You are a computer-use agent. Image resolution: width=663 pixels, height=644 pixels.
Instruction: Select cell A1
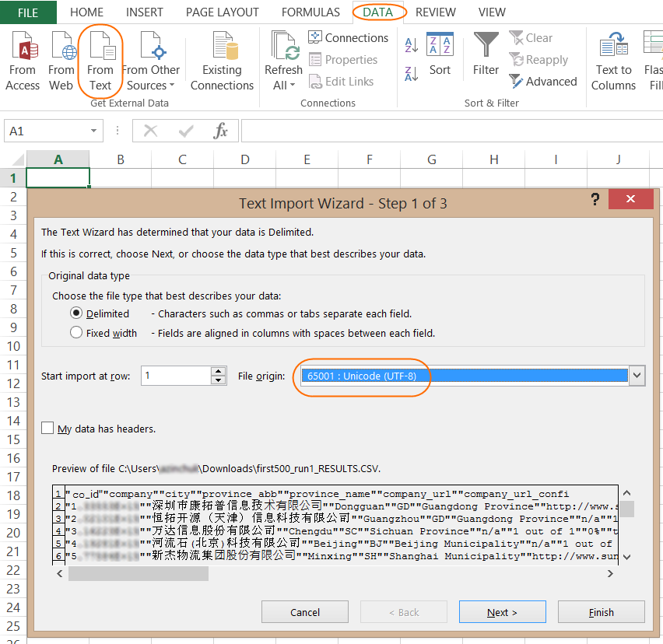(58, 178)
